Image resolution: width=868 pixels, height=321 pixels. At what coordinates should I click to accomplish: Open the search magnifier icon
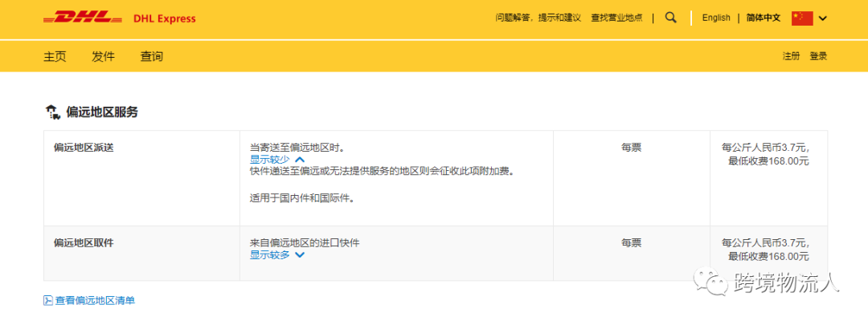click(x=670, y=18)
